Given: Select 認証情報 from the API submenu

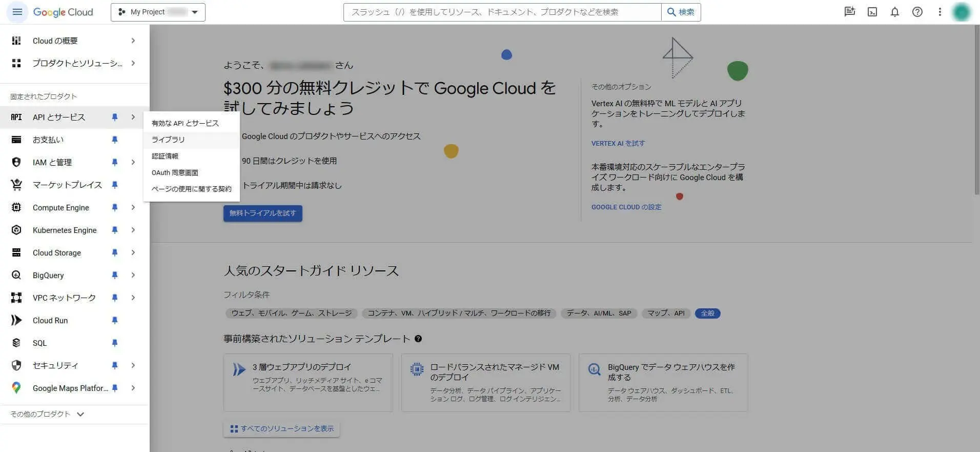Looking at the screenshot, I should pyautogui.click(x=192, y=156).
